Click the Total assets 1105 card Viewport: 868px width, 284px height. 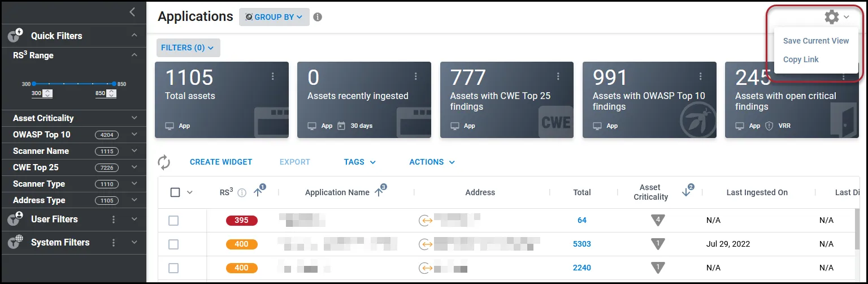tap(222, 100)
